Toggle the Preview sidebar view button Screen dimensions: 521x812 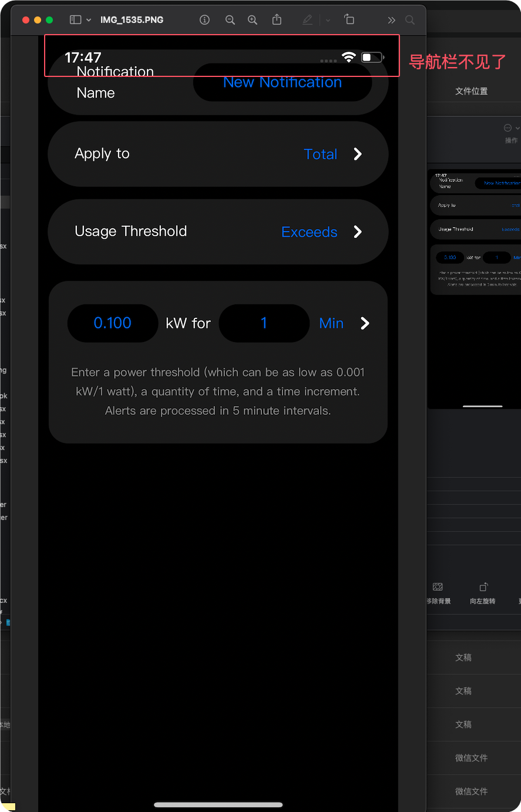pyautogui.click(x=75, y=20)
